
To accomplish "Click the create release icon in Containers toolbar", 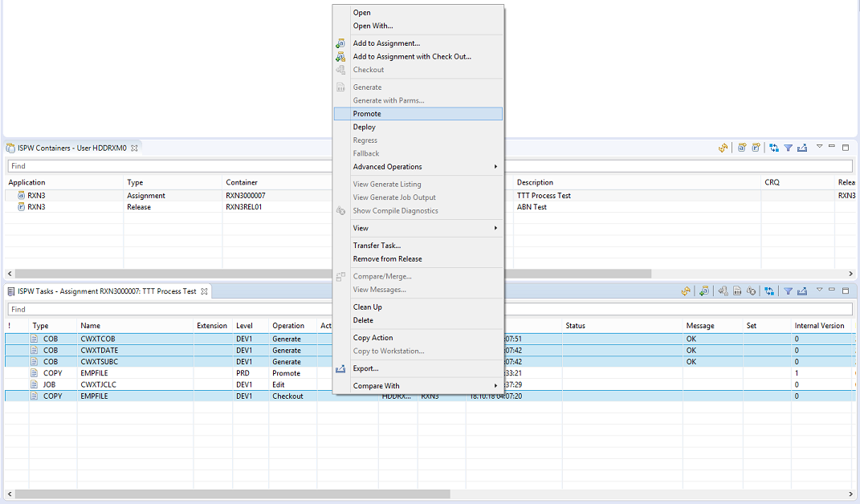I will [756, 148].
